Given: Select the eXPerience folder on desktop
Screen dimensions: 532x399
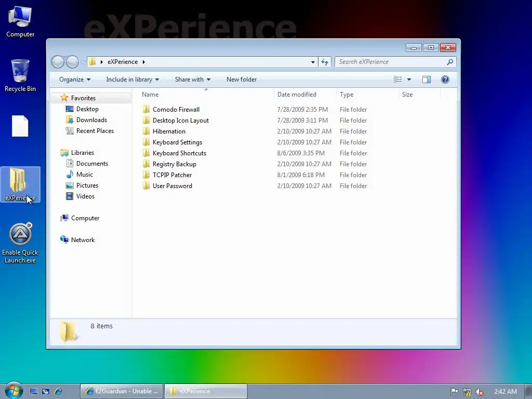Looking at the screenshot, I should [20, 184].
